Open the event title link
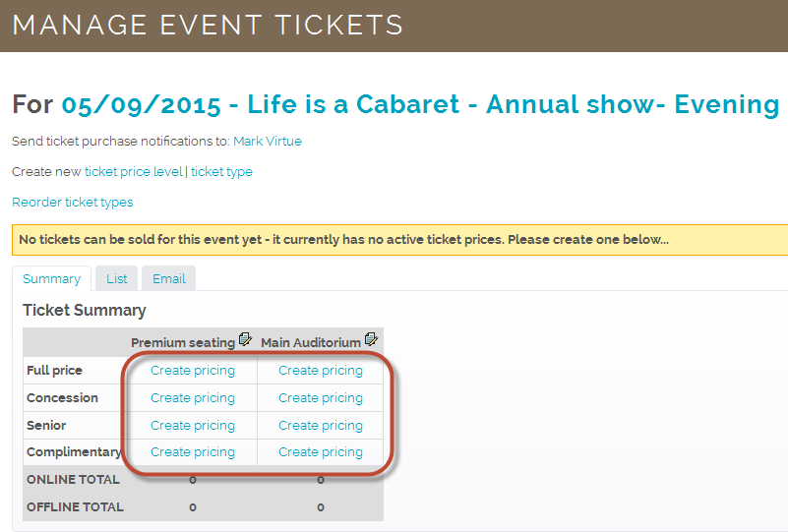Screen dimensions: 788x532 [420, 104]
